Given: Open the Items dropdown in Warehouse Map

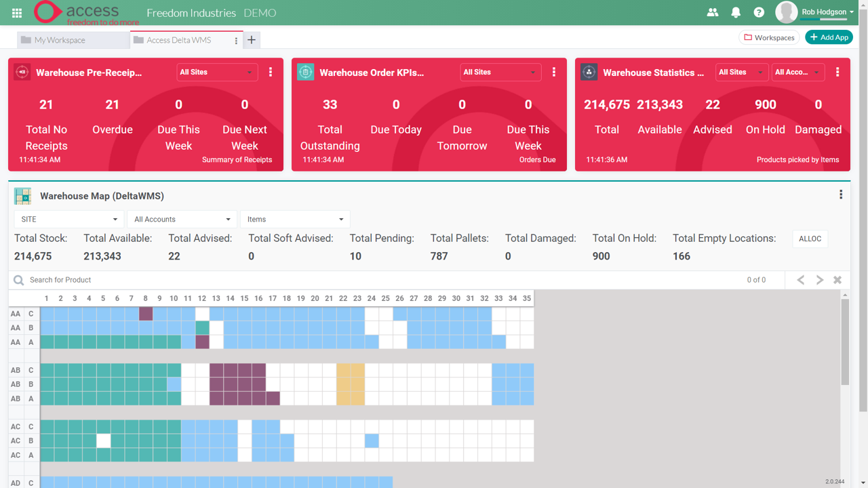Looking at the screenshot, I should point(295,219).
